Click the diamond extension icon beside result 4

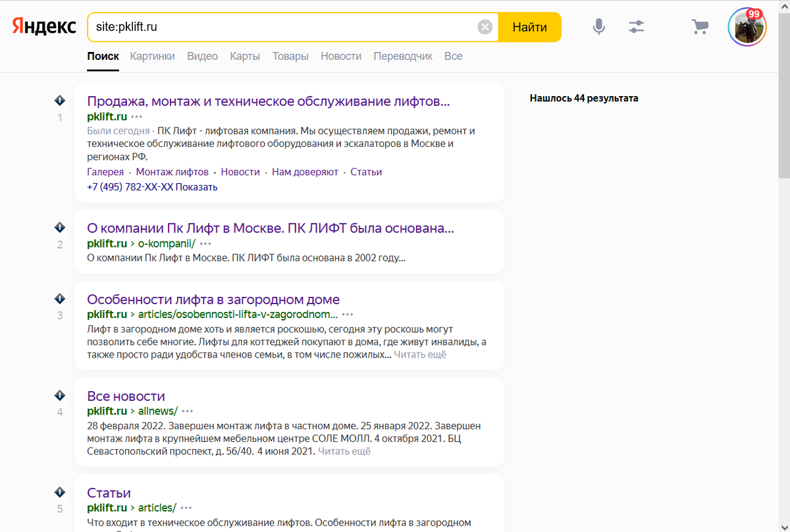tap(59, 395)
